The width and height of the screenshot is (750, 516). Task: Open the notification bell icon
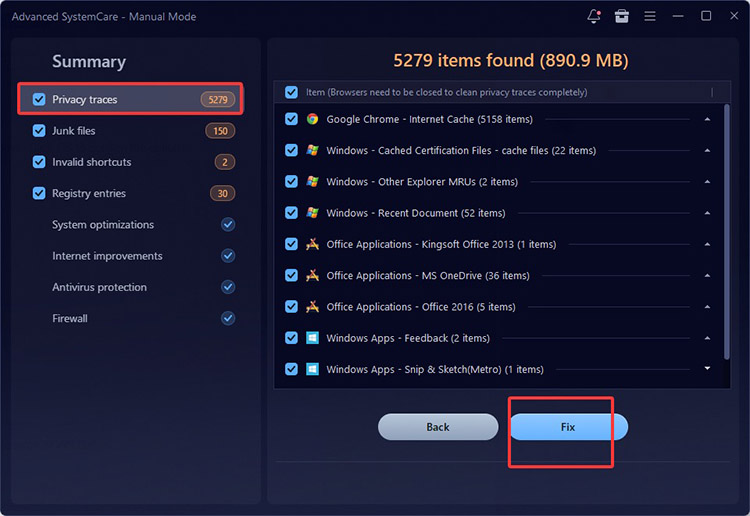tap(594, 16)
